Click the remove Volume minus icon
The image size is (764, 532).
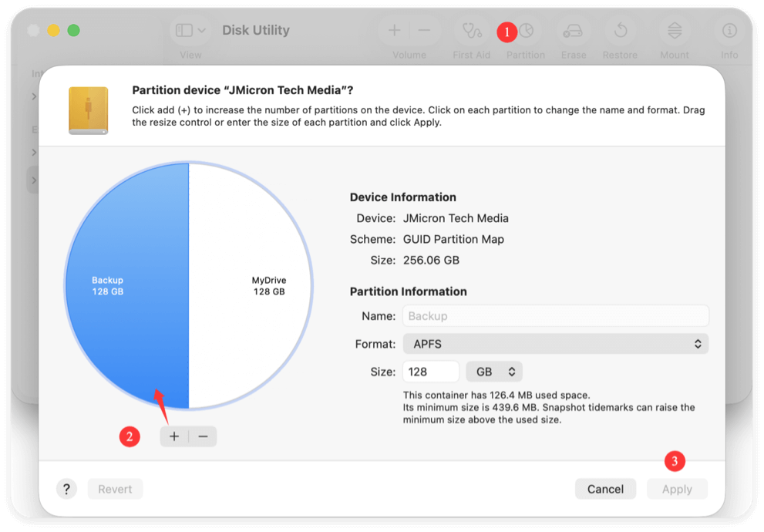[423, 29]
